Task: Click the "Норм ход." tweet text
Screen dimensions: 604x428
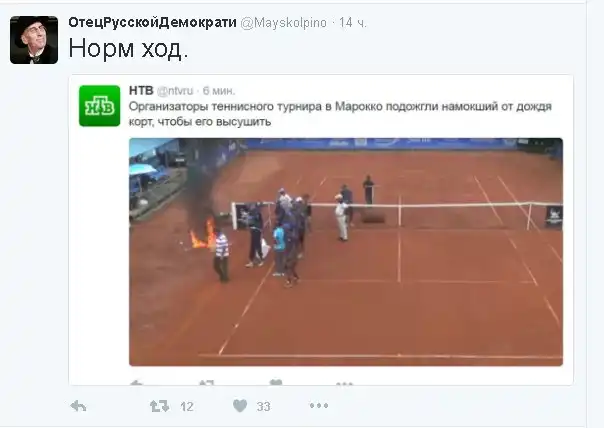Action: [128, 49]
